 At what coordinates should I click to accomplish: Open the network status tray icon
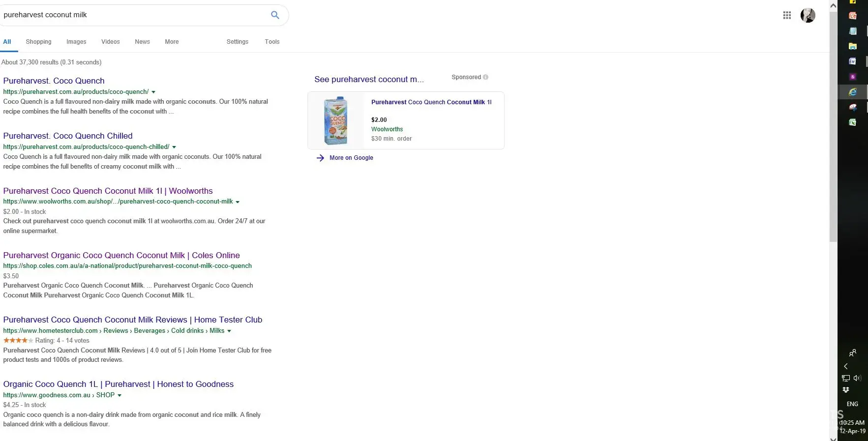click(846, 378)
